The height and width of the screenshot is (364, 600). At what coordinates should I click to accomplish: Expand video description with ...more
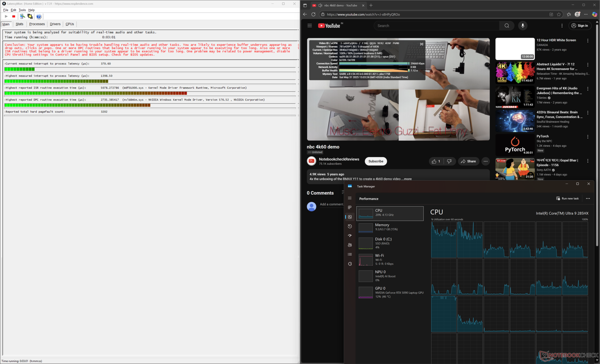pyautogui.click(x=407, y=179)
